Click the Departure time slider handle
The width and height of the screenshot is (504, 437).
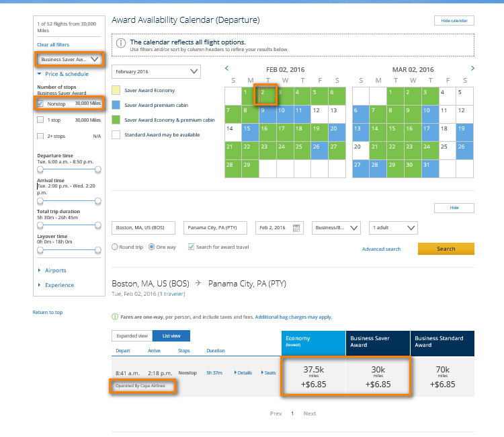coord(40,169)
